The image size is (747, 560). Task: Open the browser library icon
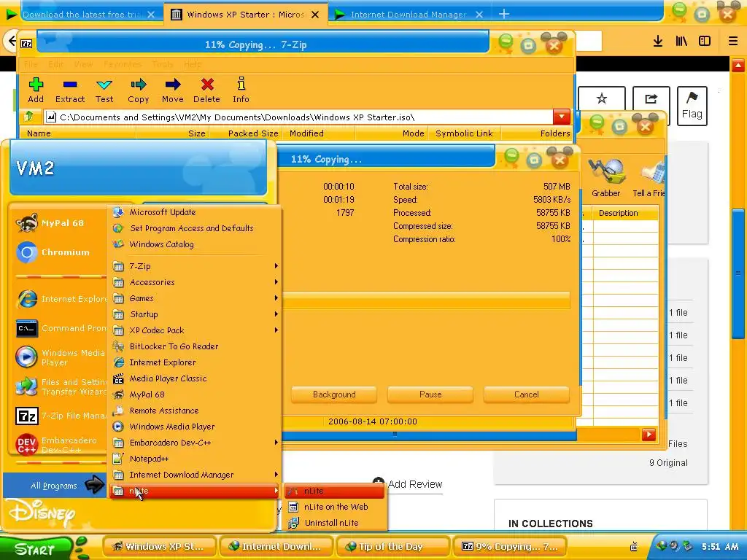tap(681, 42)
